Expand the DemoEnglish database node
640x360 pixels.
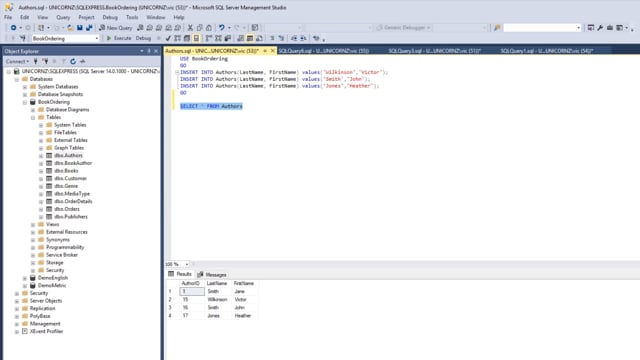pyautogui.click(x=25, y=278)
